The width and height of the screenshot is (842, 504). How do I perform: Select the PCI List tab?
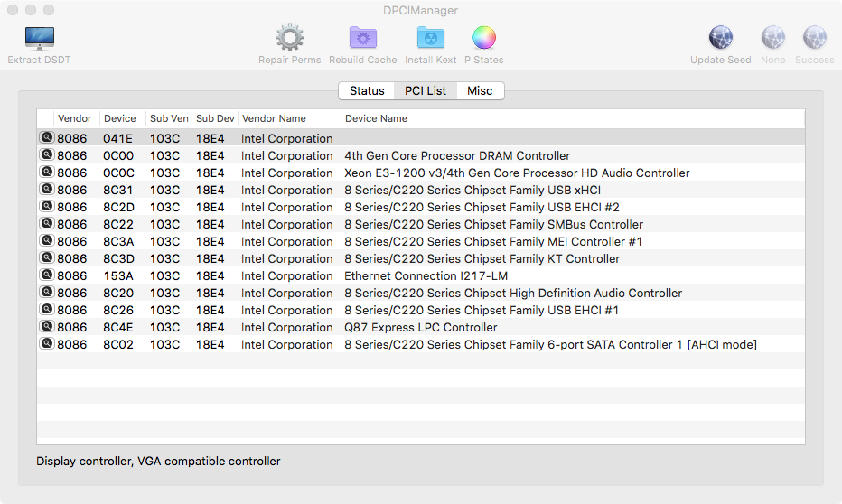pyautogui.click(x=425, y=91)
